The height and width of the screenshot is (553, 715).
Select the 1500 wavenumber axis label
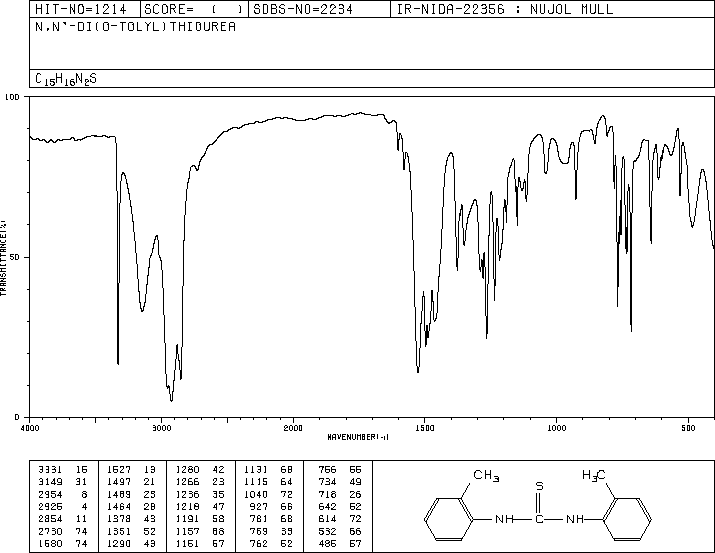(425, 428)
